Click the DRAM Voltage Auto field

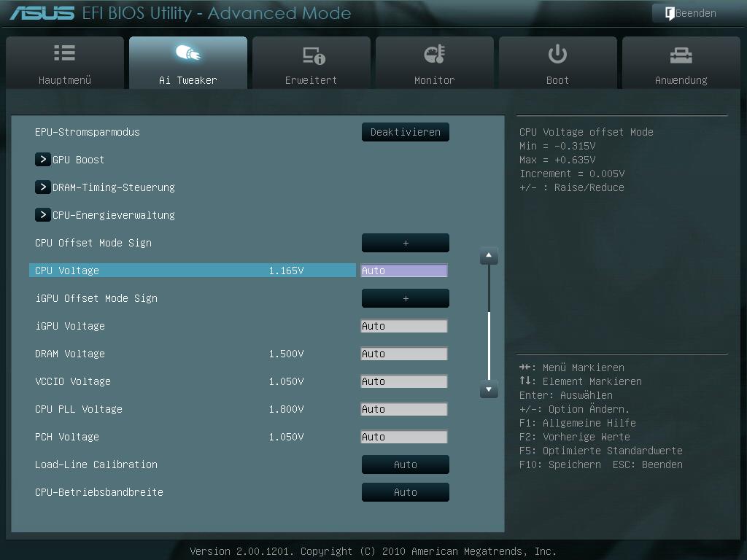(404, 354)
